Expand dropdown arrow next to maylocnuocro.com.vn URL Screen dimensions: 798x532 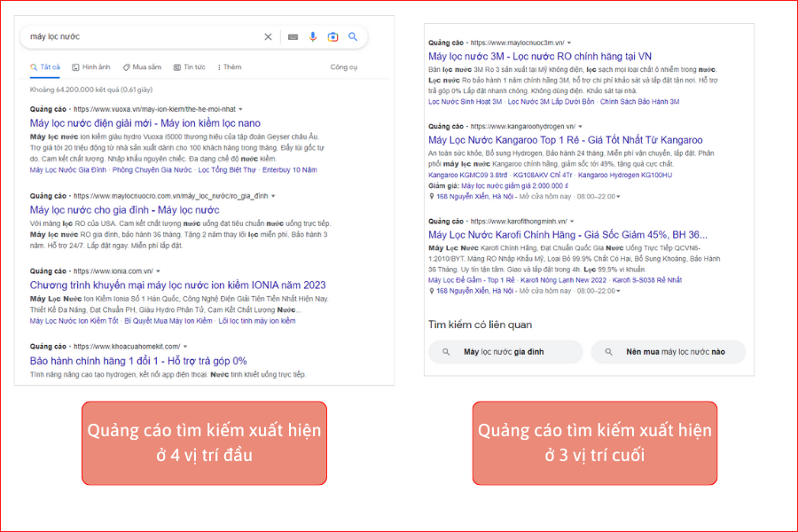[273, 196]
